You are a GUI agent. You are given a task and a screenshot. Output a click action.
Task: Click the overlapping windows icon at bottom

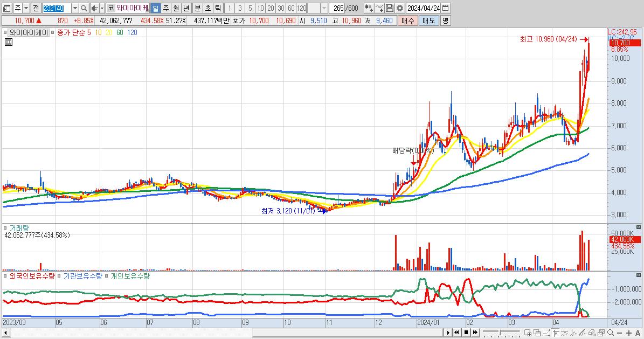(x=537, y=333)
